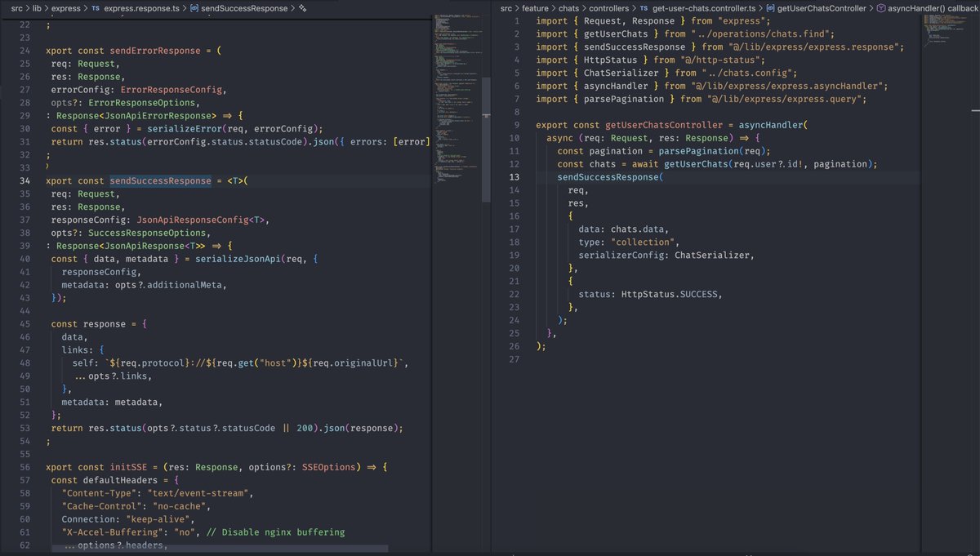Click the variable icon before getUserChatsController breadcrumb

tap(772, 8)
